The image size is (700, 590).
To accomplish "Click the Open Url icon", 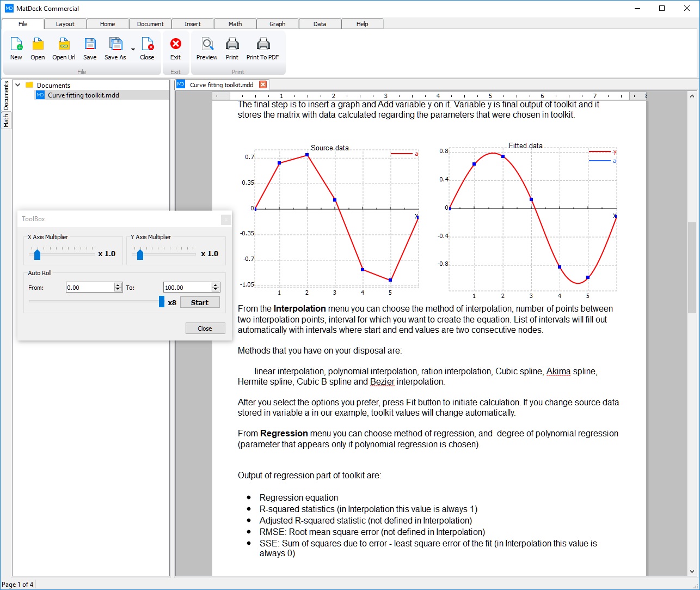I will [64, 48].
